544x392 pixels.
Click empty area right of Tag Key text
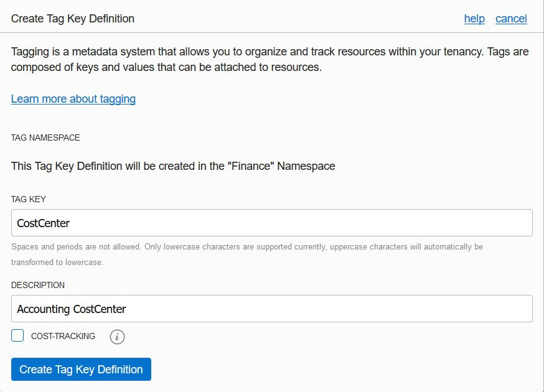click(x=311, y=223)
